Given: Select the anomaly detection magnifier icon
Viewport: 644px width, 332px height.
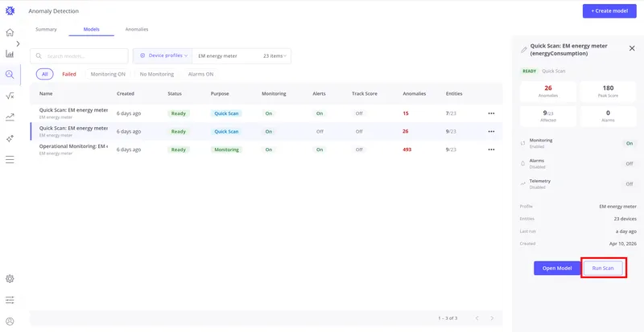Looking at the screenshot, I should [10, 75].
